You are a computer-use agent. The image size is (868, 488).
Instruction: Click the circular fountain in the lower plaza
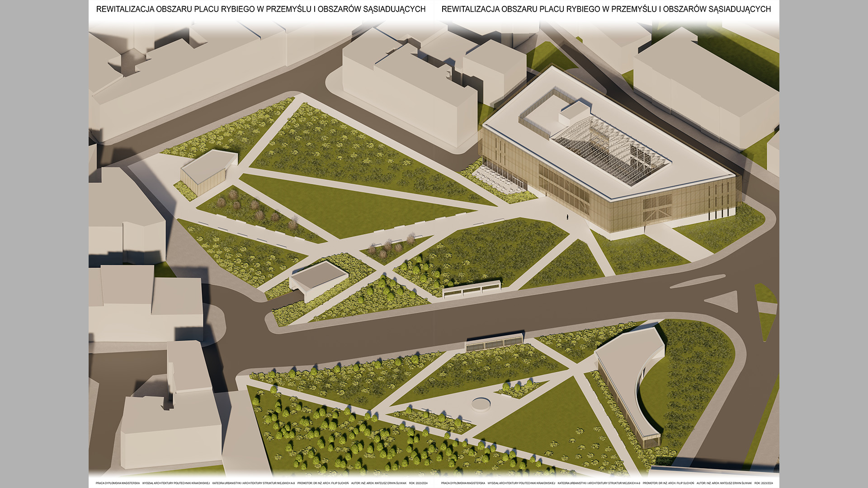pyautogui.click(x=481, y=404)
